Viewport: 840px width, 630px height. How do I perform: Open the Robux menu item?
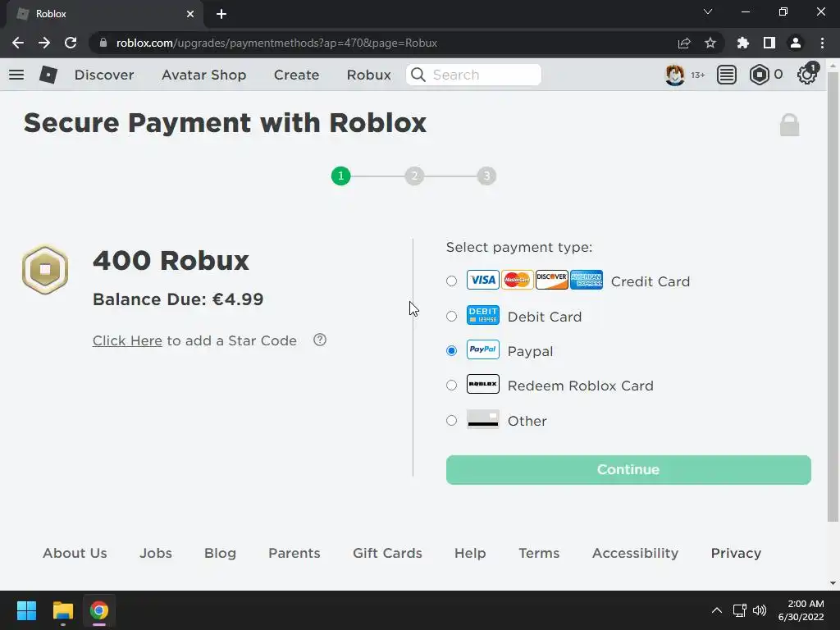(369, 75)
